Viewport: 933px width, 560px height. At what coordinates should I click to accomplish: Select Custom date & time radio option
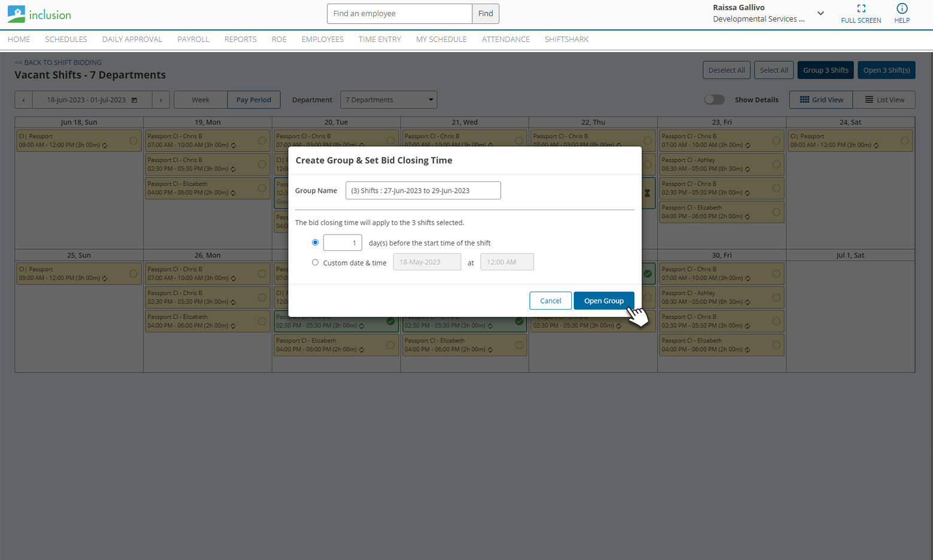click(315, 262)
